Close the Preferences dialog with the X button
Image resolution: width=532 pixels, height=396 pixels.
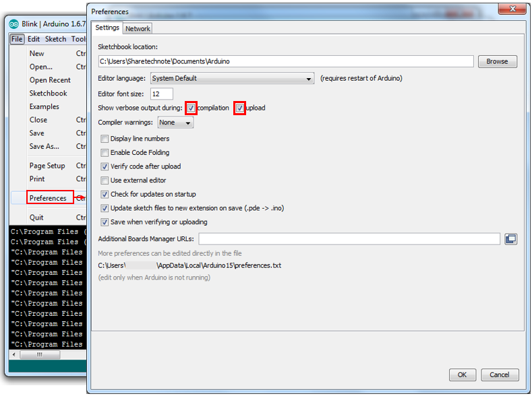tap(512, 9)
